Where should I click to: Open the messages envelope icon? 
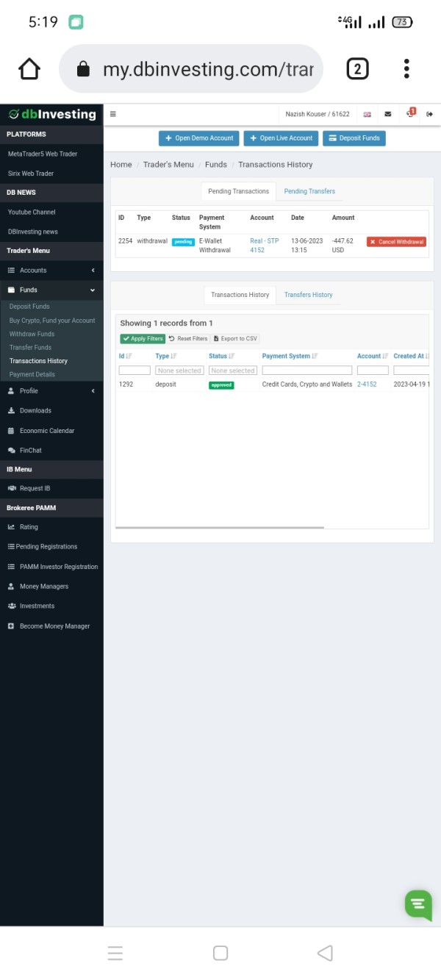click(x=388, y=114)
